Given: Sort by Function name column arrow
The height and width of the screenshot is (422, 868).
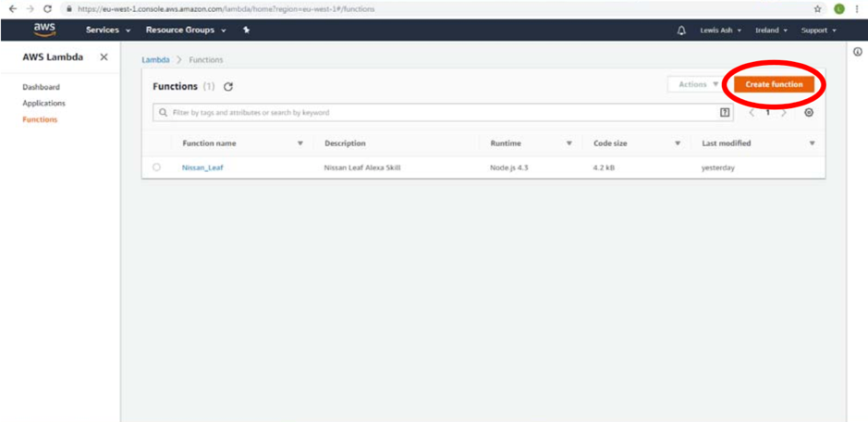Looking at the screenshot, I should click(300, 143).
